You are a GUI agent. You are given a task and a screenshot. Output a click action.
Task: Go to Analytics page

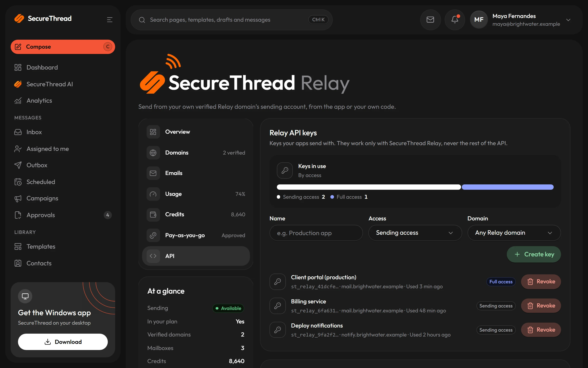63,101
